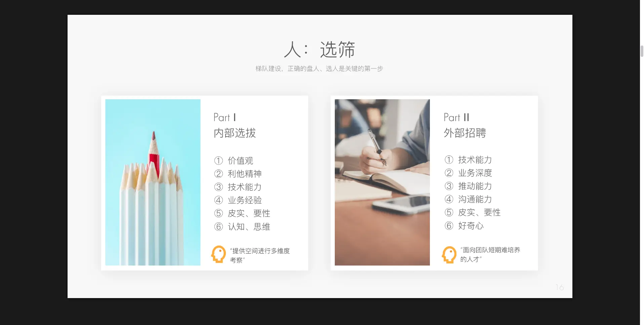Click the orange head icon under Part I
Image resolution: width=644 pixels, height=325 pixels.
click(218, 254)
